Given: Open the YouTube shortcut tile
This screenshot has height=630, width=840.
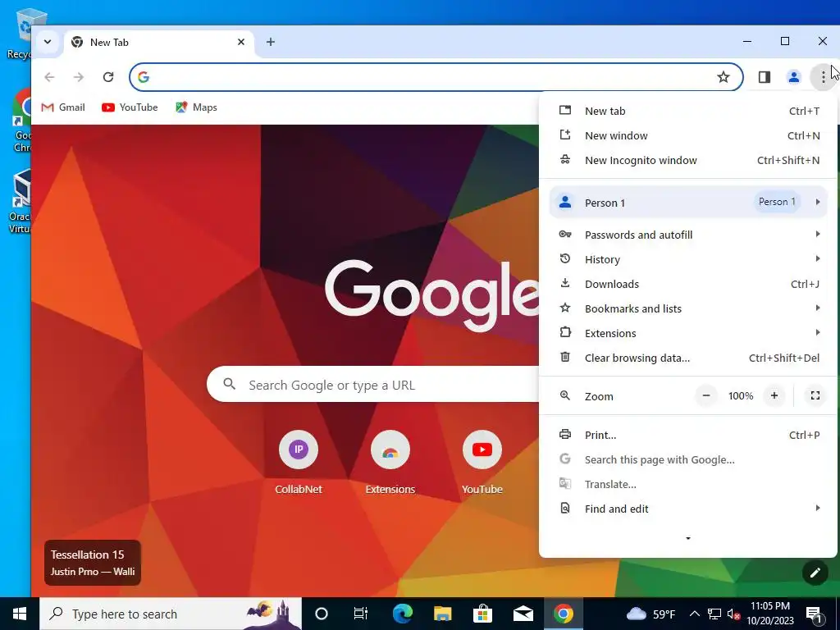Looking at the screenshot, I should pos(482,463).
